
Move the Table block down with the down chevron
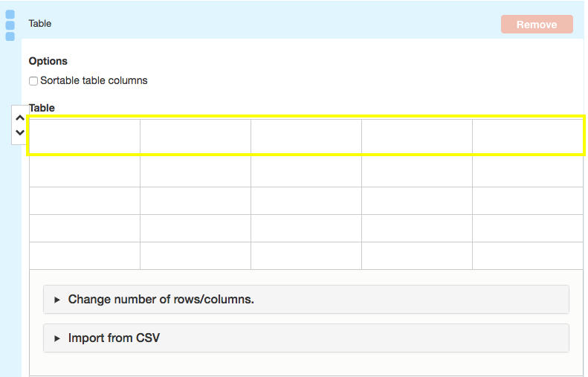(x=20, y=132)
